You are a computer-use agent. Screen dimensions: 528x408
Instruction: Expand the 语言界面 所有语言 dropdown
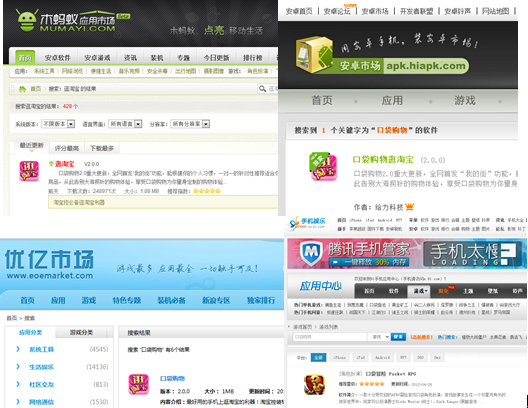click(125, 124)
